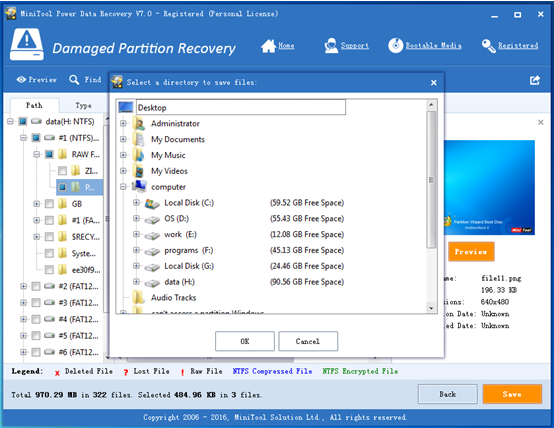Click the orange Save button
This screenshot has width=554, height=428.
512,394
